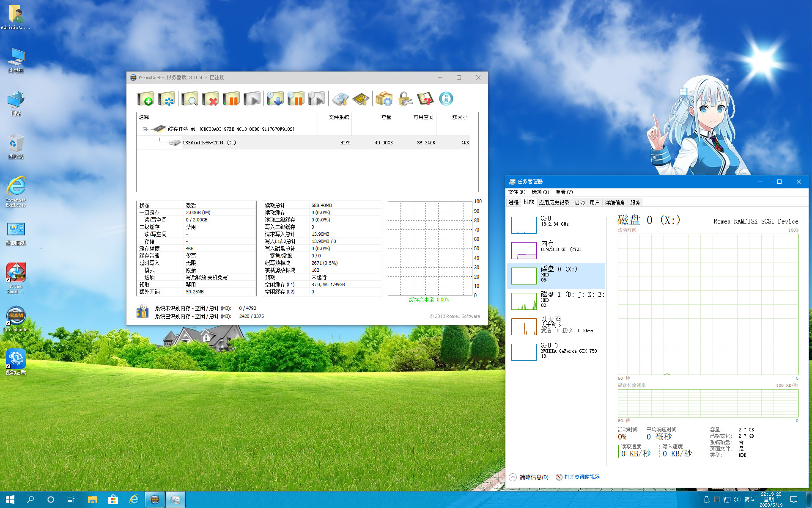Open cache task properties with the magnifier icon
This screenshot has width=812, height=508.
pyautogui.click(x=189, y=99)
